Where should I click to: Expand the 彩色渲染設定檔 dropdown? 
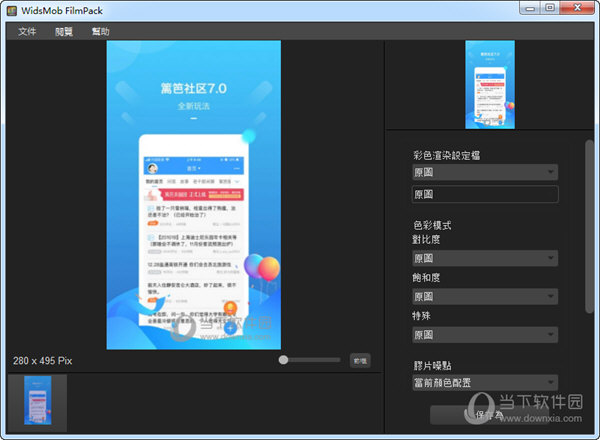tap(485, 172)
